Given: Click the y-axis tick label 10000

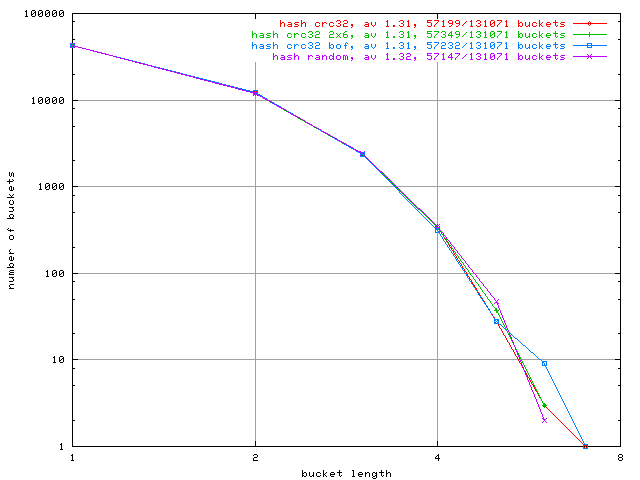Looking at the screenshot, I should (x=48, y=100).
